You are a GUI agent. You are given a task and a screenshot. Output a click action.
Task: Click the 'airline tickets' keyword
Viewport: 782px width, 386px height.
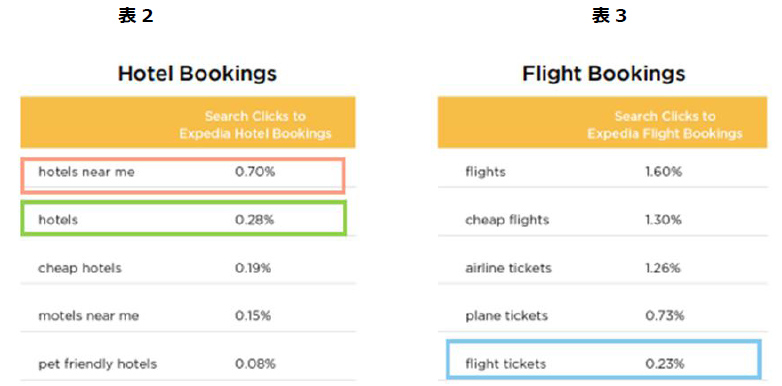(508, 268)
